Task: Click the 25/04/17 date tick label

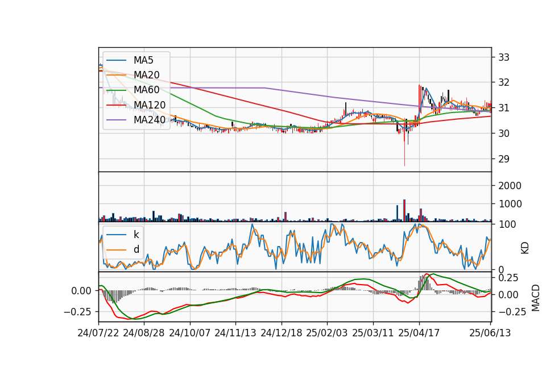Action: coord(419,333)
